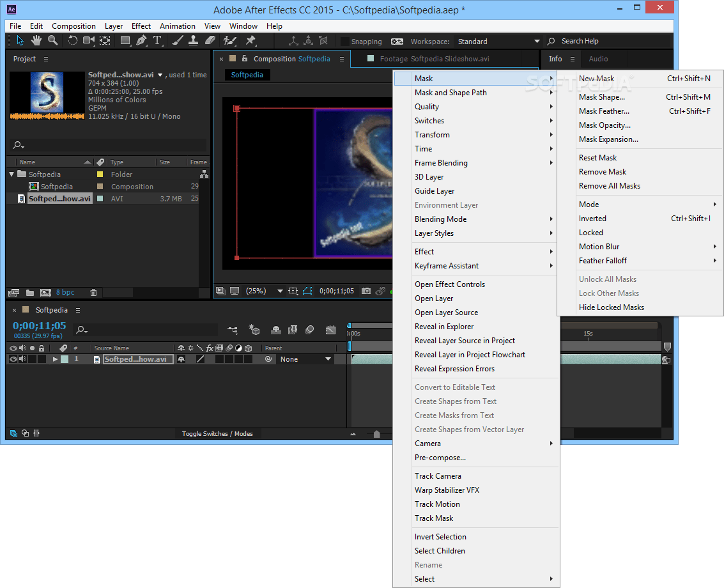Click the 8 bpc color depth button

[65, 293]
